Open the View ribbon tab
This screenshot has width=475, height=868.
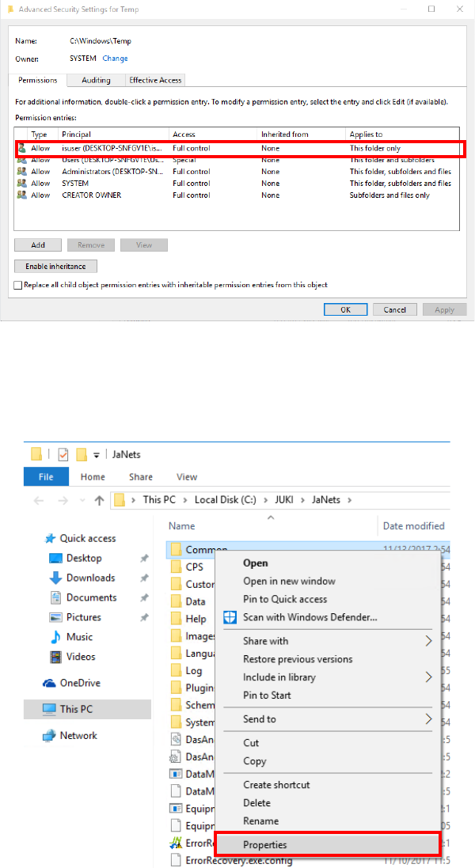tap(187, 476)
